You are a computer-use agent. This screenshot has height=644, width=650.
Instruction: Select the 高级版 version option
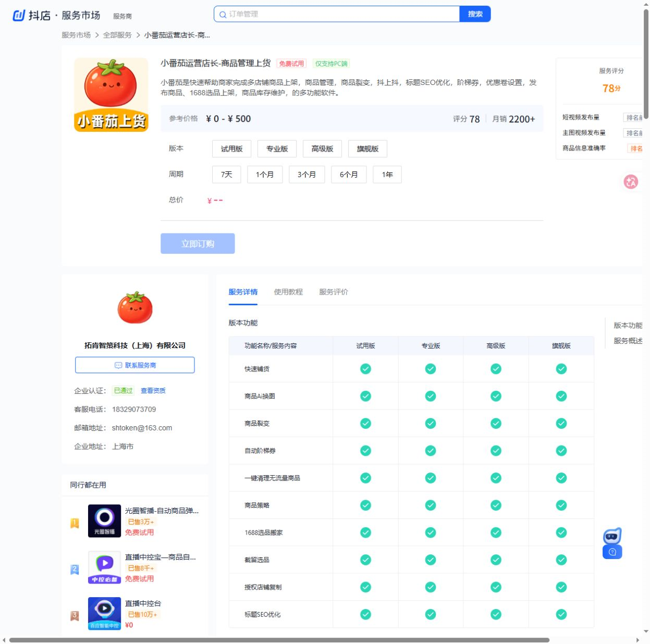pos(322,149)
